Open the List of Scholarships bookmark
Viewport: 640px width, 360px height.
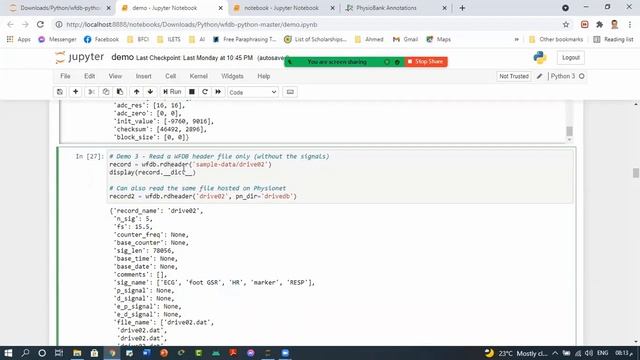tap(315, 40)
